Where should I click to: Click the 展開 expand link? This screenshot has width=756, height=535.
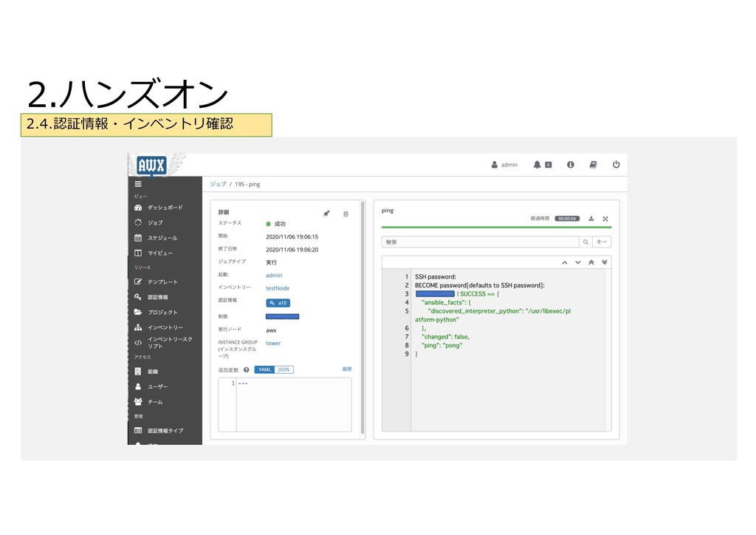tap(347, 369)
